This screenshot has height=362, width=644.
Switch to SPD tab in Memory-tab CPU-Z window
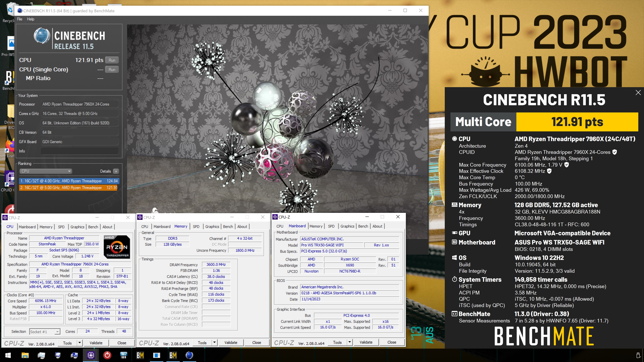tap(196, 227)
